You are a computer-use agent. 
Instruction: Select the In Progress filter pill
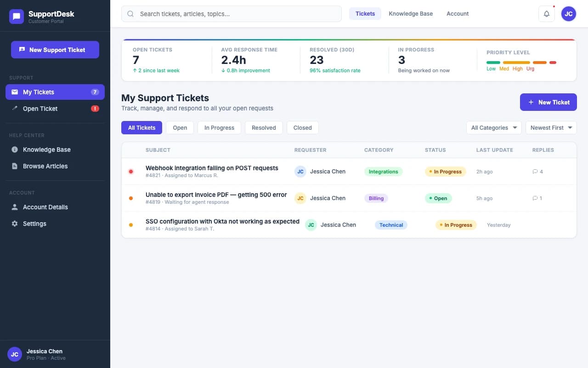pyautogui.click(x=219, y=127)
